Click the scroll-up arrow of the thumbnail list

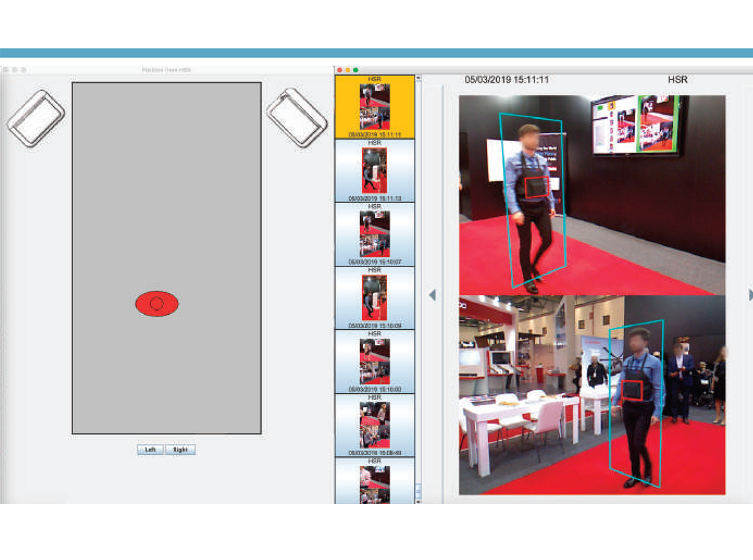pyautogui.click(x=419, y=78)
